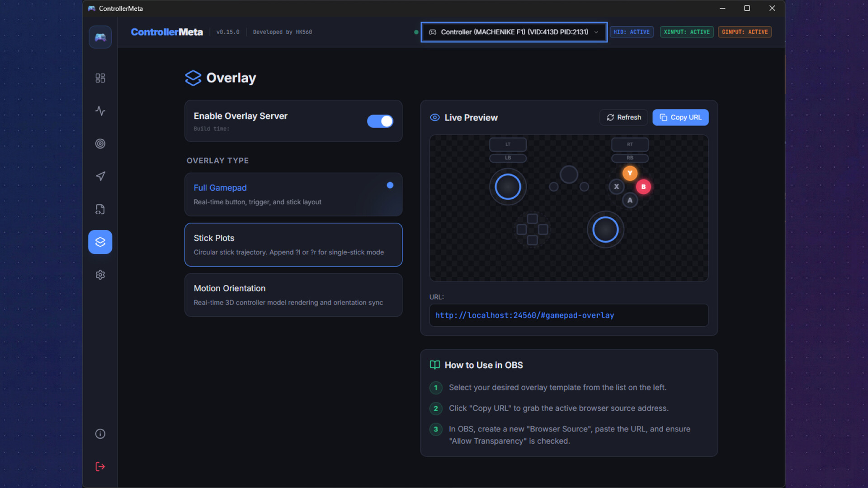Viewport: 868px width, 488px height.
Task: Open the MACHENIKE F1 controller dropdown
Action: (514, 32)
